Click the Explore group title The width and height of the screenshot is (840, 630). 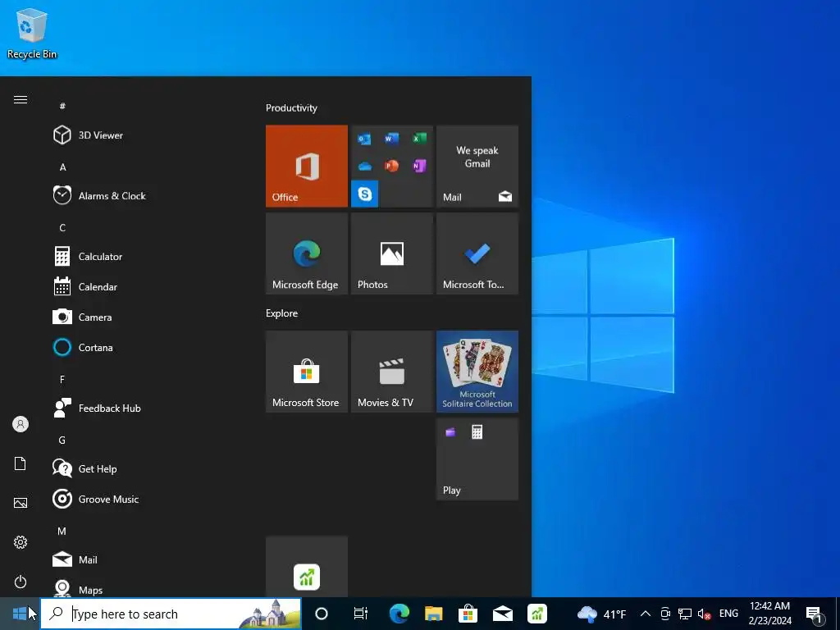click(x=282, y=313)
